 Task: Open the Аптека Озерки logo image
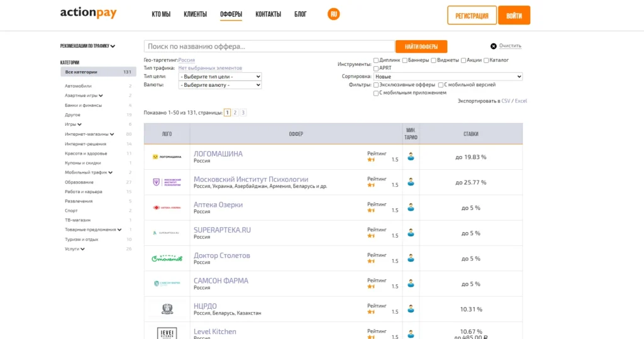point(167,208)
